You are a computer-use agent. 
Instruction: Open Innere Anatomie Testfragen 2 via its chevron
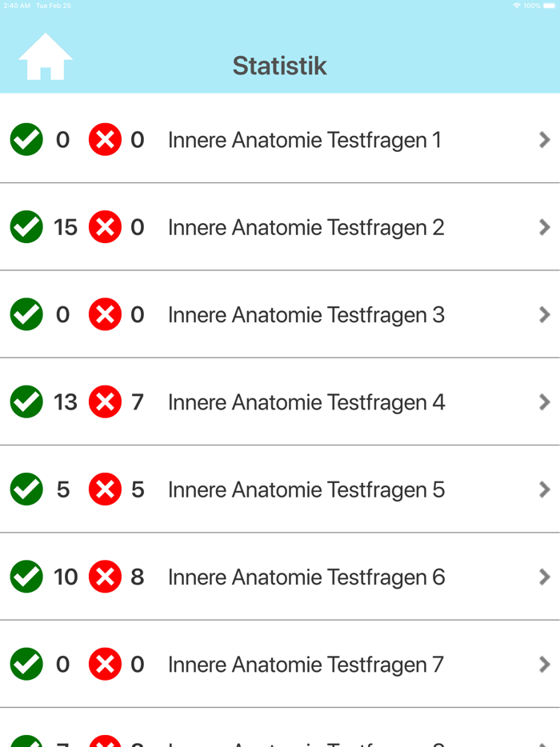point(545,227)
